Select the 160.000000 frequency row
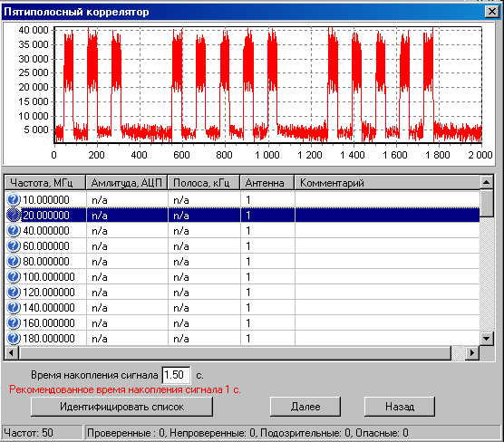Image resolution: width=504 pixels, height=442 pixels. click(242, 322)
